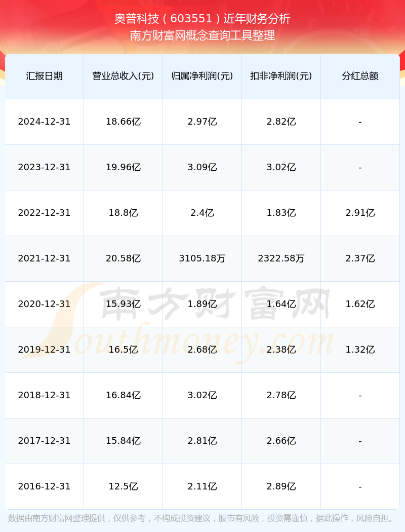Select the revenue value 18.8亿
The height and width of the screenshot is (532, 405).
click(x=123, y=213)
